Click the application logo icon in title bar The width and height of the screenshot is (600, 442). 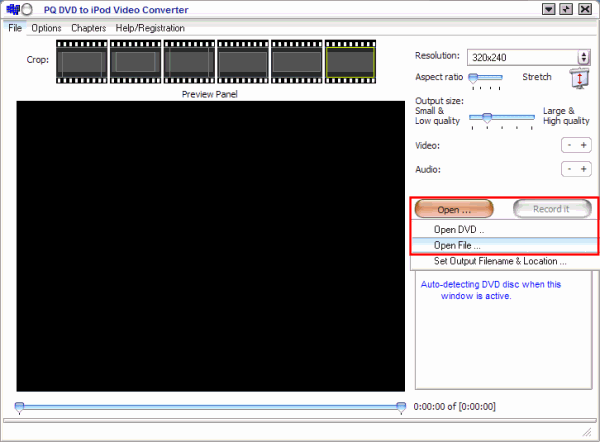click(x=13, y=9)
